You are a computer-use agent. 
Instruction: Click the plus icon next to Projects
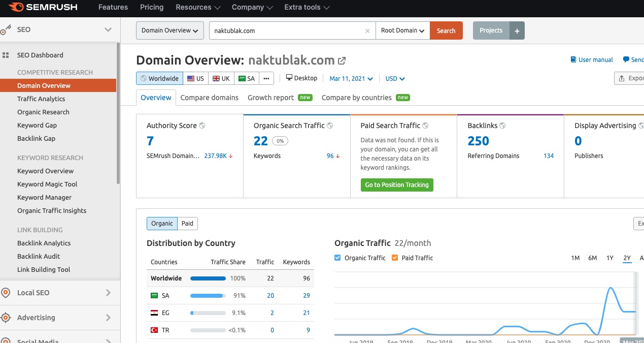(517, 30)
